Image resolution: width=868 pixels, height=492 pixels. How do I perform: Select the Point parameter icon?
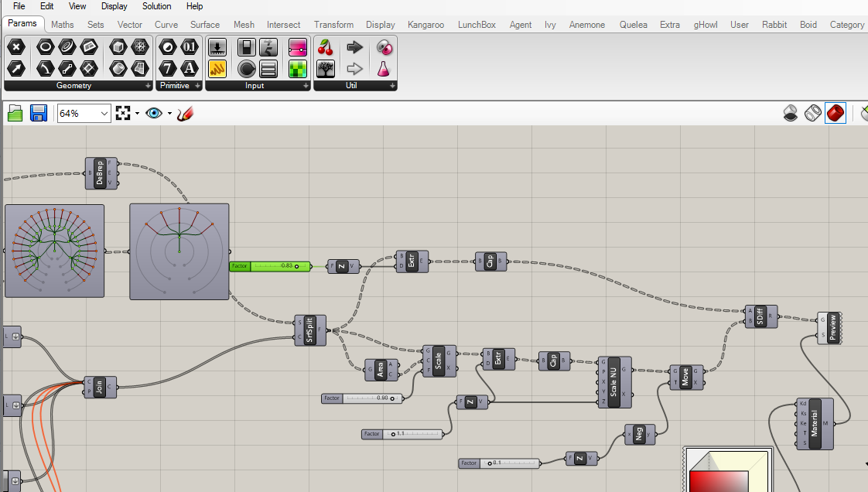click(x=16, y=47)
